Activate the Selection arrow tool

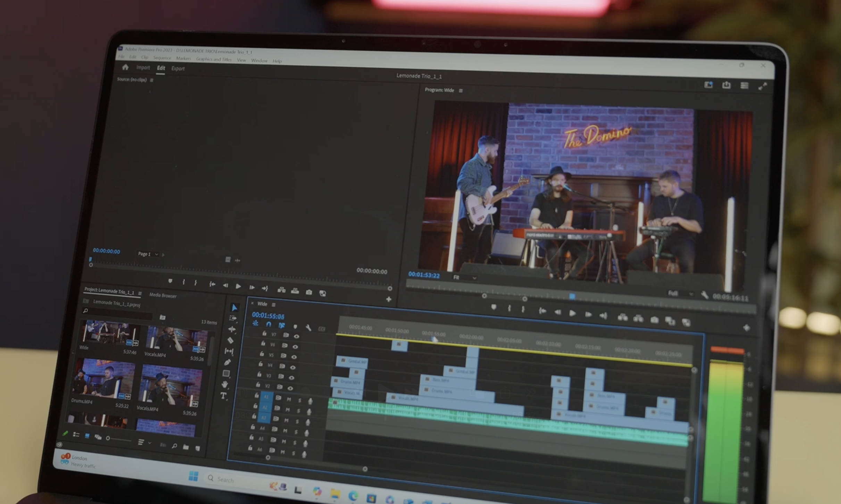tap(234, 308)
